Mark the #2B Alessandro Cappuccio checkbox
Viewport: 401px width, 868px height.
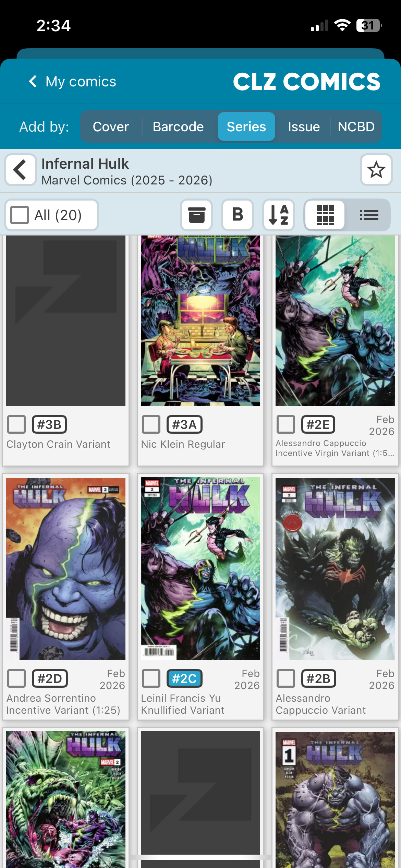point(286,678)
